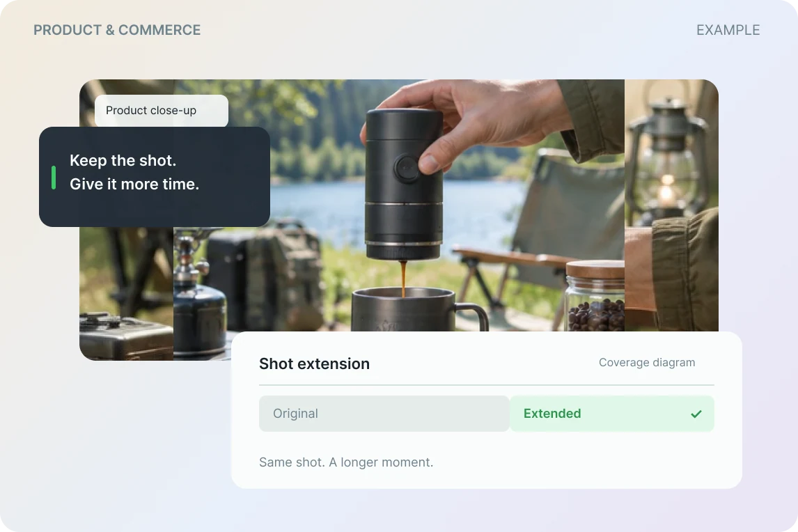Click the coffee maker product photo
Viewport: 798px width, 532px height.
(x=399, y=205)
